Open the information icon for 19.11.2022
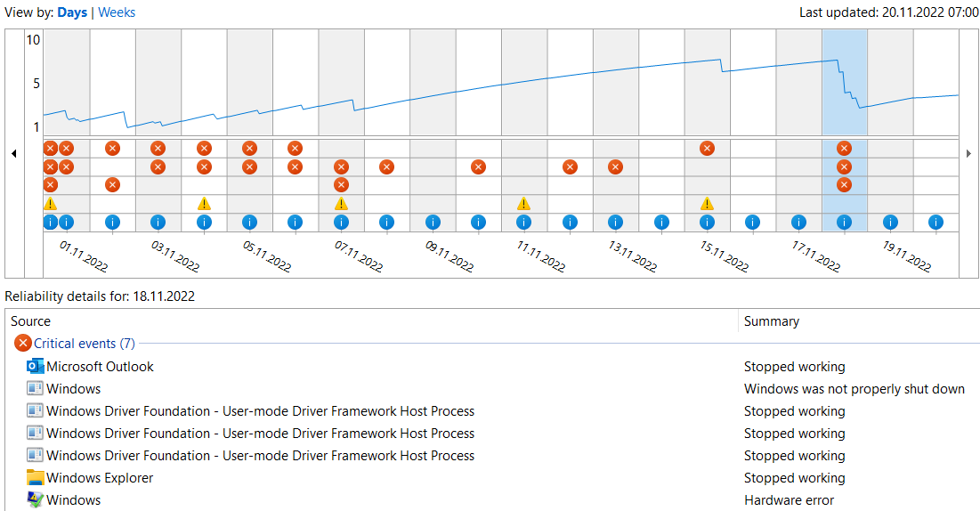Screen dimensions: 980x511 (889, 223)
